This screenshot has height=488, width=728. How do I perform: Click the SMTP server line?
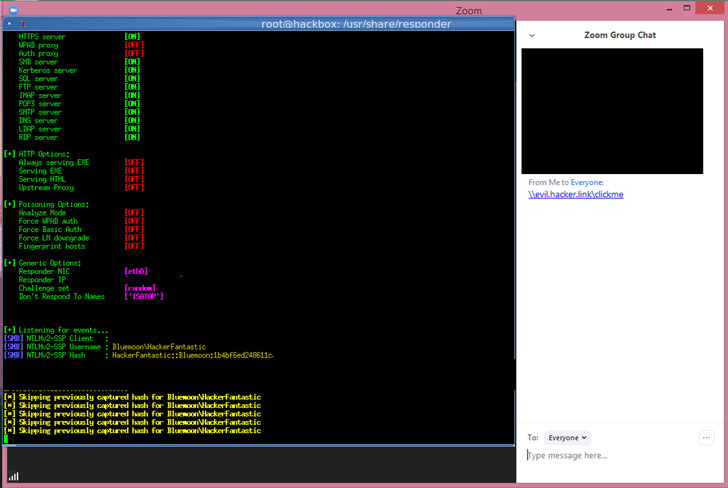coord(79,112)
